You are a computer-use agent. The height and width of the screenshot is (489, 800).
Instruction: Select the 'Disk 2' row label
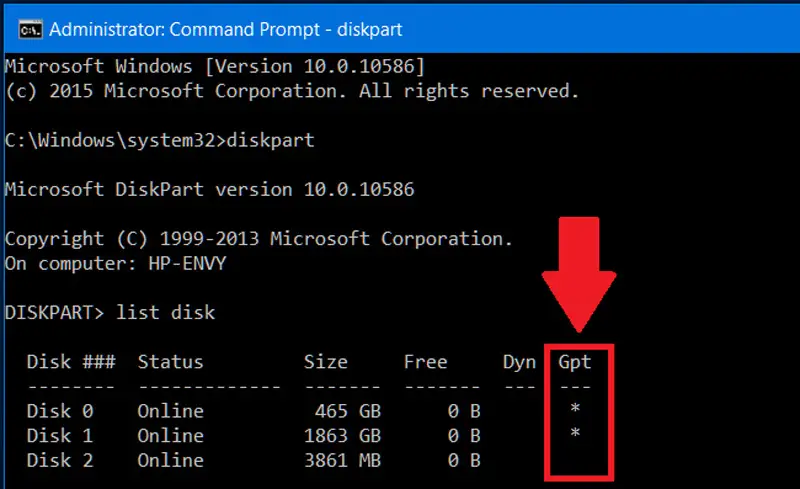(60, 459)
